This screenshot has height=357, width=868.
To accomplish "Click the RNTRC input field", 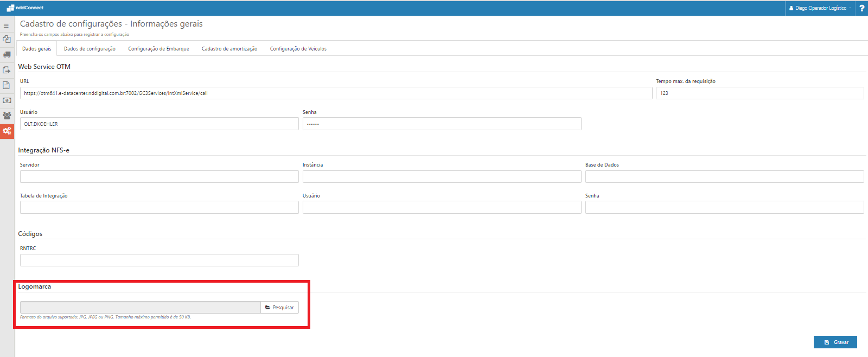I will click(159, 260).
